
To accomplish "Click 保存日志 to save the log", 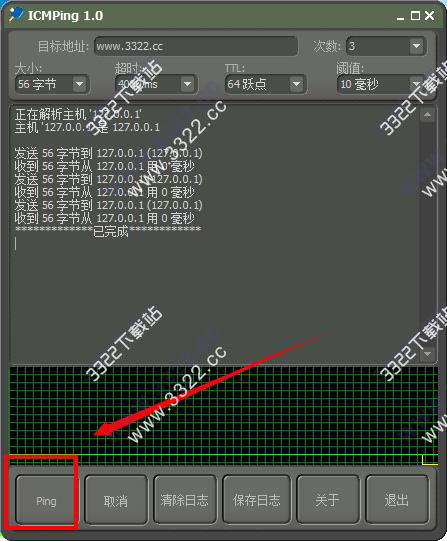I will pos(256,499).
